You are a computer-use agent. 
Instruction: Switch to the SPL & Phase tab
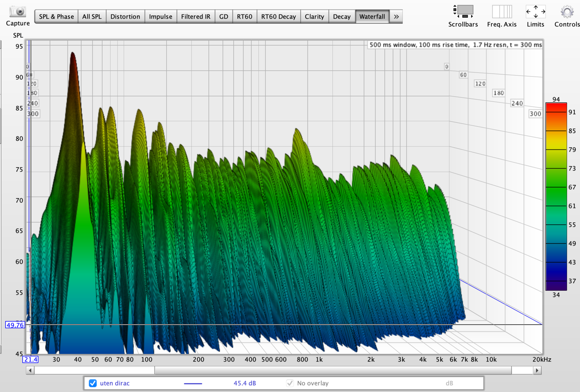coord(56,17)
